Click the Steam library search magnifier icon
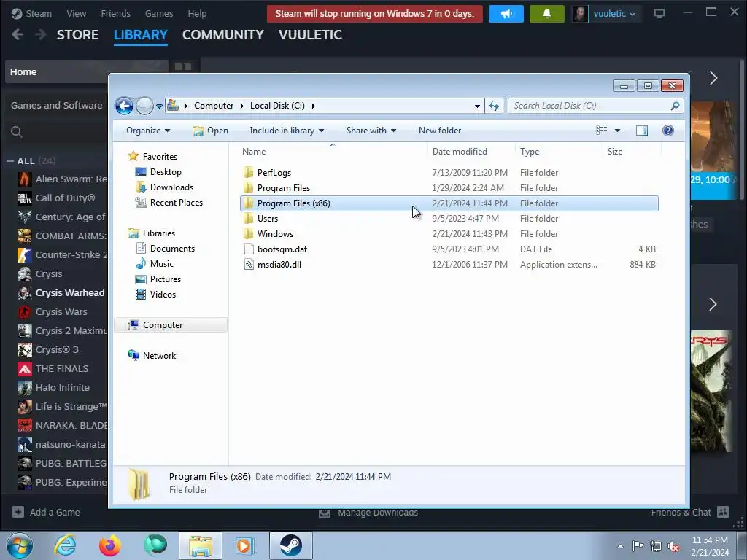The height and width of the screenshot is (560, 747). [x=17, y=132]
